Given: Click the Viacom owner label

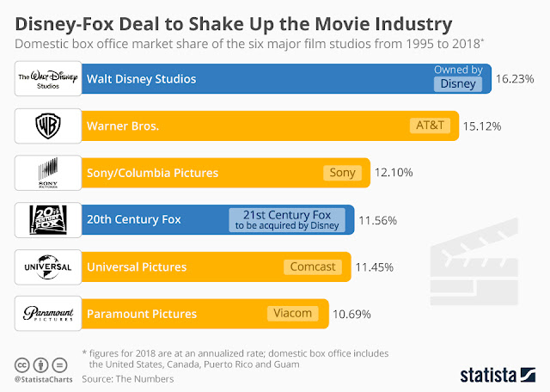Looking at the screenshot, I should tap(292, 314).
